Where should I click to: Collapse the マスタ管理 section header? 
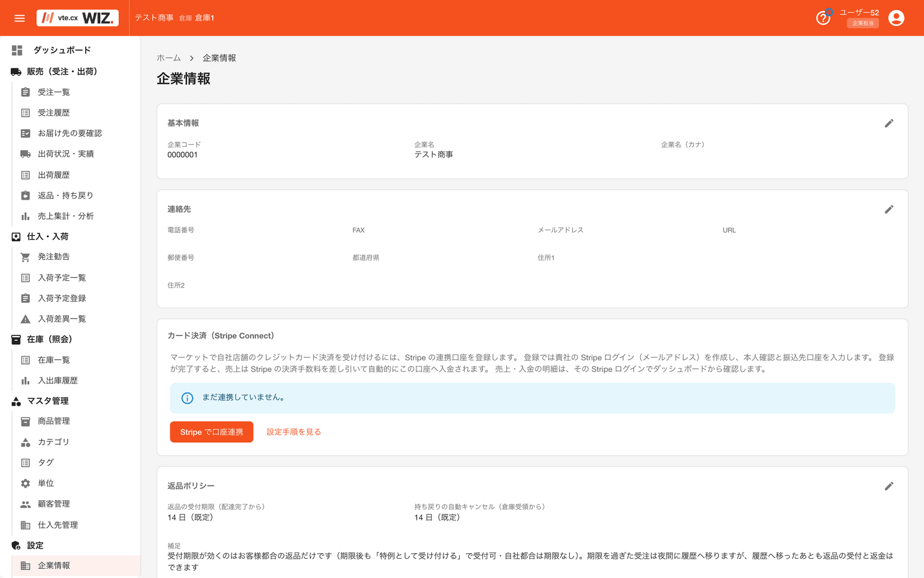[x=70, y=401]
